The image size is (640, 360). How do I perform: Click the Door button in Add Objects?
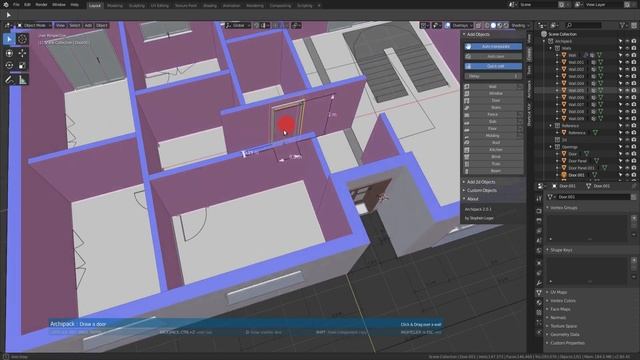coord(493,100)
